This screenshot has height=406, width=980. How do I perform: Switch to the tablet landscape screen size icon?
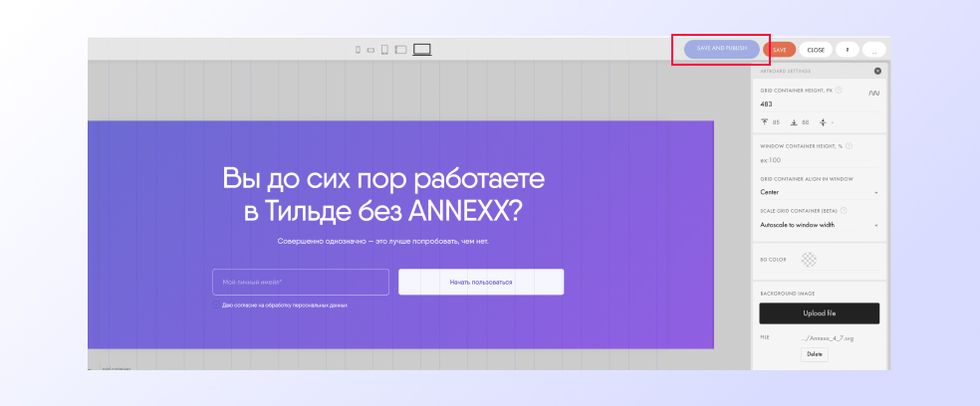pyautogui.click(x=400, y=50)
